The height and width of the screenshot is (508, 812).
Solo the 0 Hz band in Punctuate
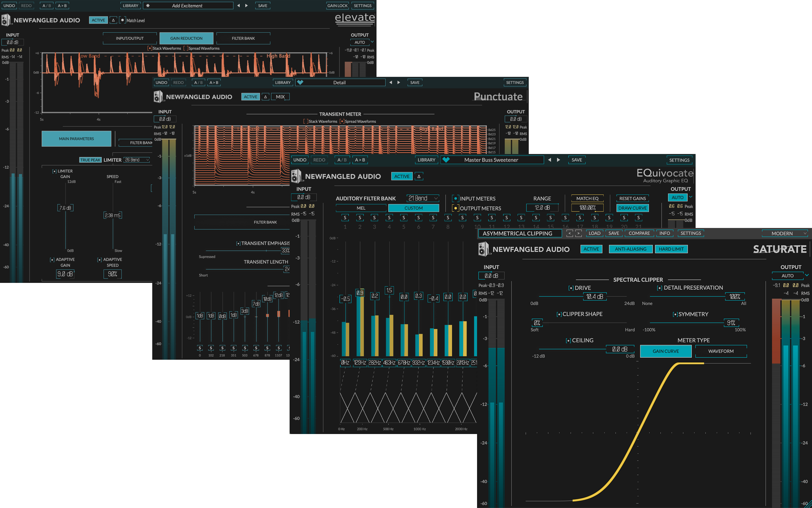[200, 348]
